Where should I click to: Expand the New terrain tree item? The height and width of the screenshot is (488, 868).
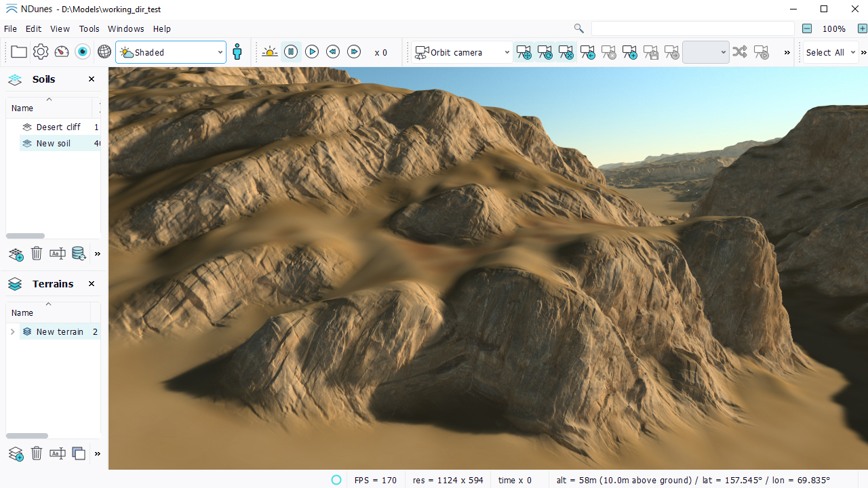pyautogui.click(x=12, y=332)
